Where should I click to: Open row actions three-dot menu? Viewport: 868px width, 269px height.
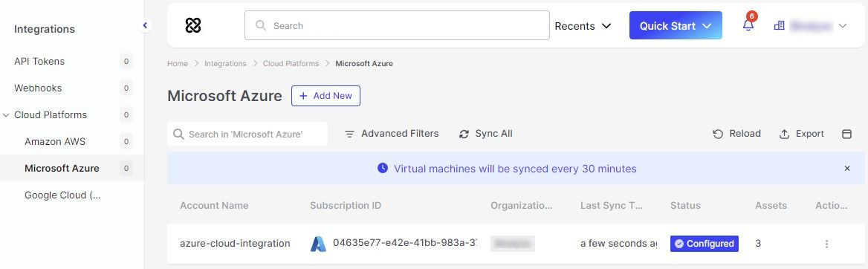tap(826, 244)
